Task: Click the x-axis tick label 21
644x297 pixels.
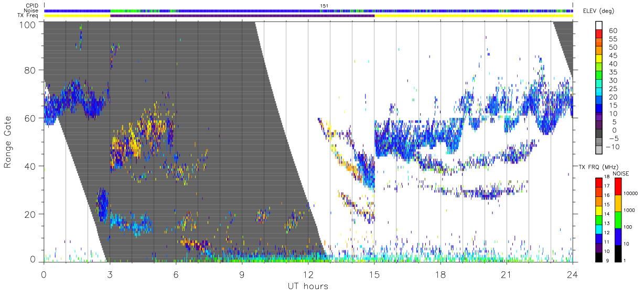Action: [507, 274]
